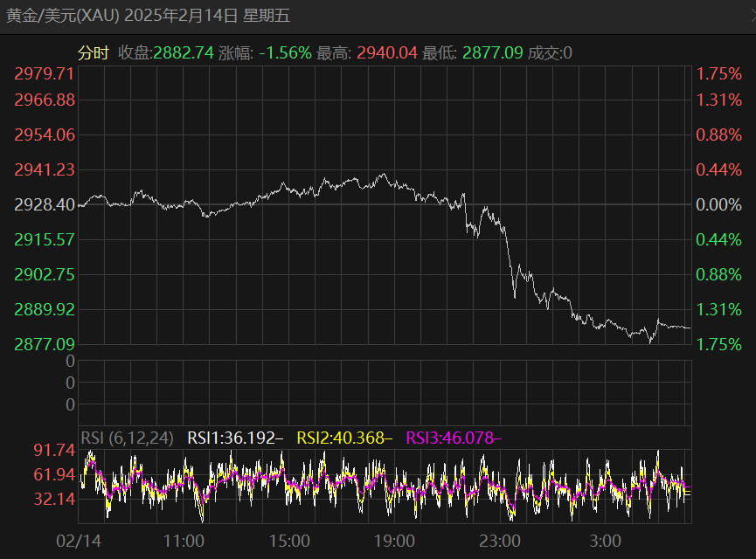756x559 pixels.
Task: Click bottom price axis label 2877.09
Action: [x=45, y=344]
